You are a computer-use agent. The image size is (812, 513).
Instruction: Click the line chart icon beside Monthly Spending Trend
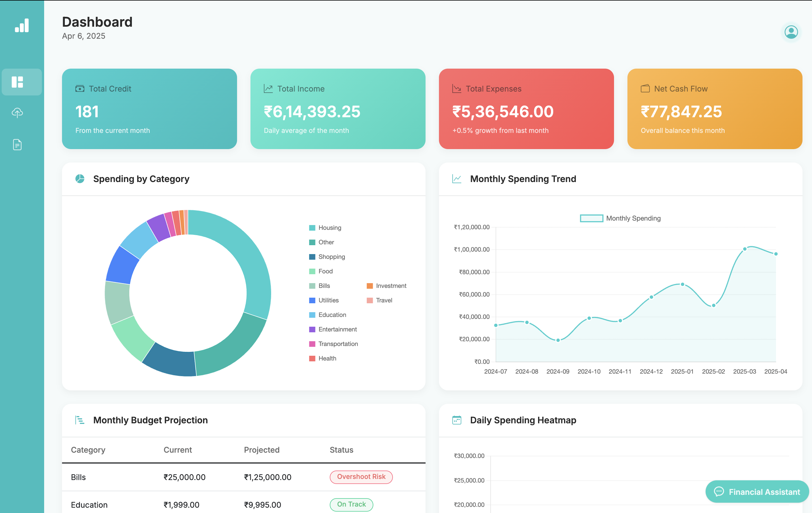tap(457, 179)
